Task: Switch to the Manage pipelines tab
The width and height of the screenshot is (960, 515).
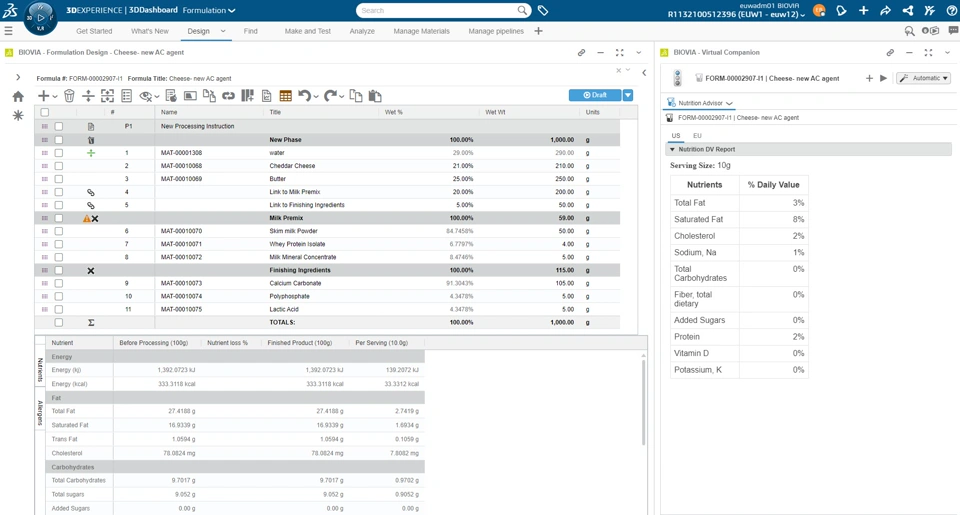Action: [x=496, y=31]
